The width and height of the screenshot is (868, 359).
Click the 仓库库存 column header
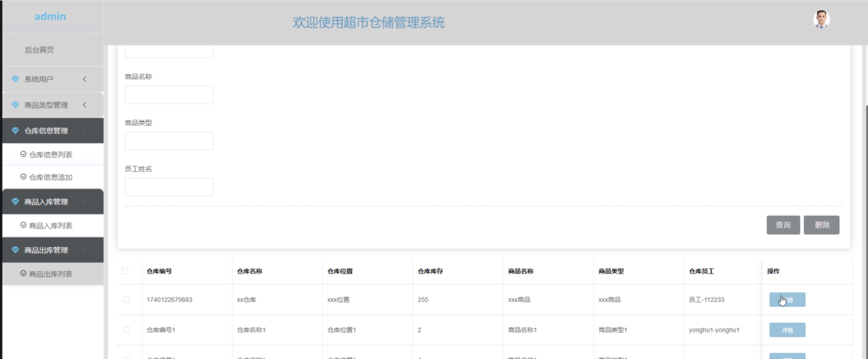click(x=430, y=272)
